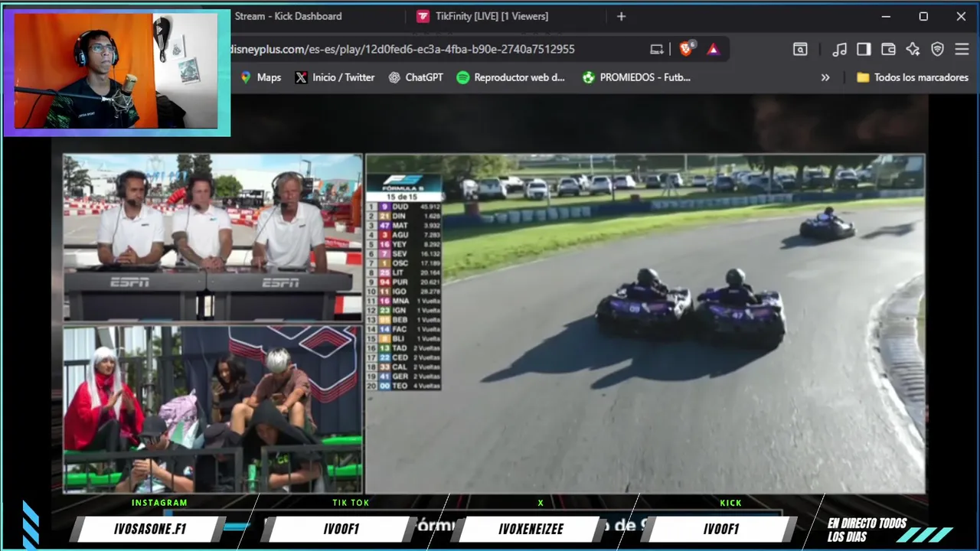The image size is (980, 551).
Task: Open the tab search icon in toolbar
Action: 800,49
